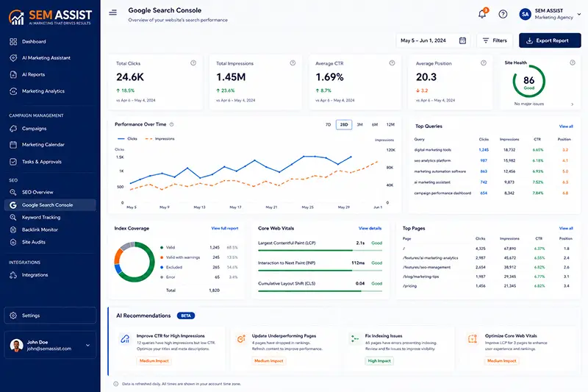Click the Valid legend dot
588x392 pixels.
(x=162, y=248)
